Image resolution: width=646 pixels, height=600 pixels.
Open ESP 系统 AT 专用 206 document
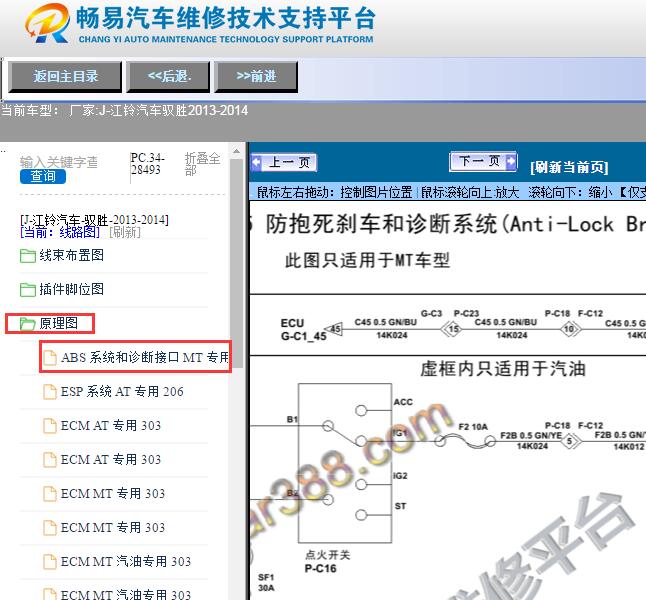point(122,391)
